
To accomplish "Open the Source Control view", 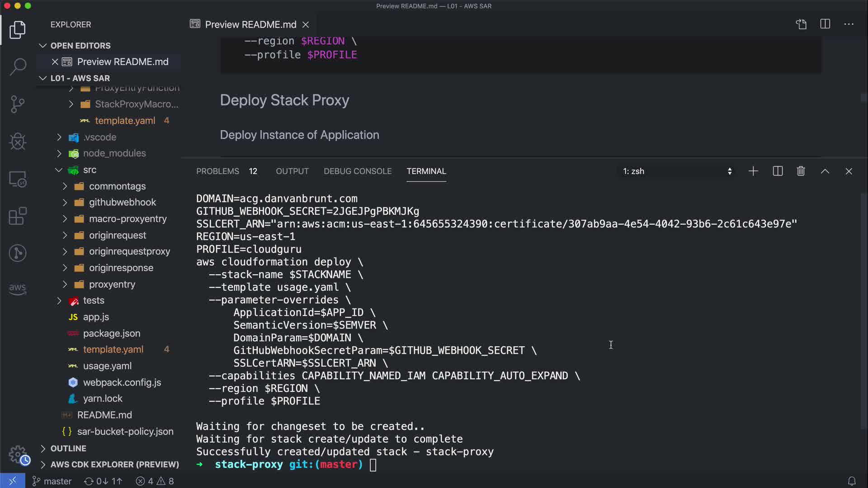I will click(18, 104).
